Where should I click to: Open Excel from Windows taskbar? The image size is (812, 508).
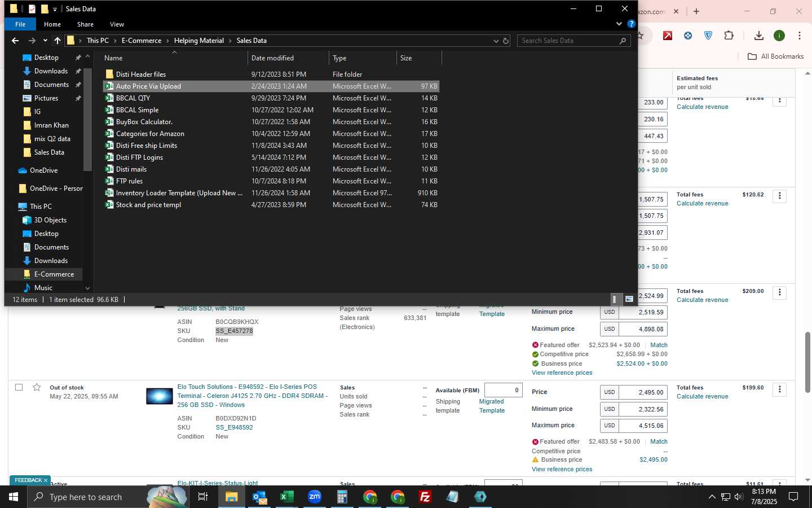286,497
